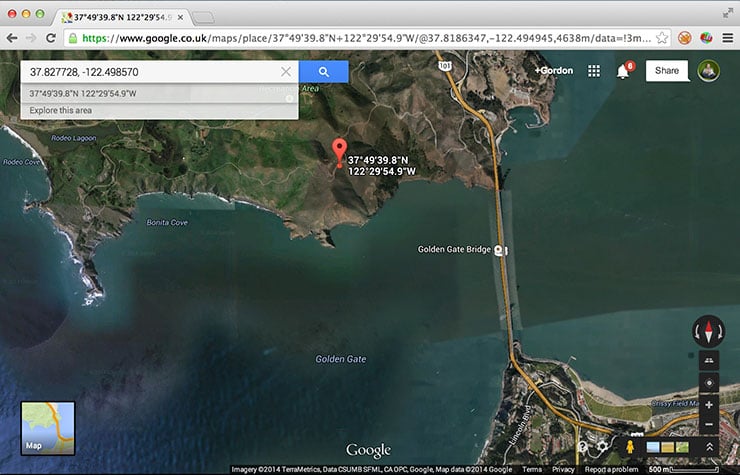The image size is (740, 475).
Task: Open the Google apps grid
Action: pos(594,71)
